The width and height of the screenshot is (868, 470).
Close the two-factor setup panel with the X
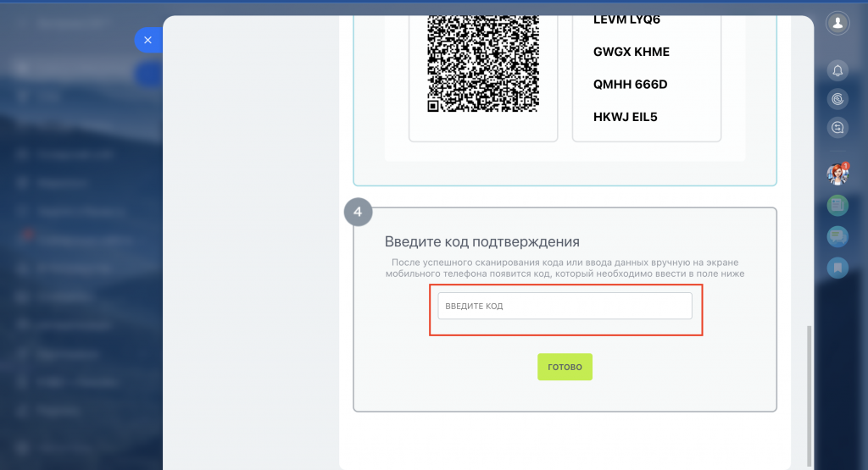coord(147,40)
